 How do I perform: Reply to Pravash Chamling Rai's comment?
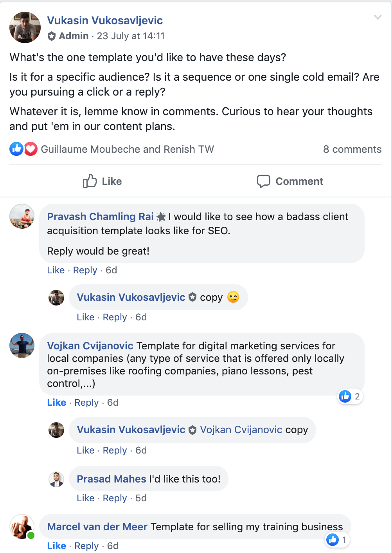[x=85, y=270]
